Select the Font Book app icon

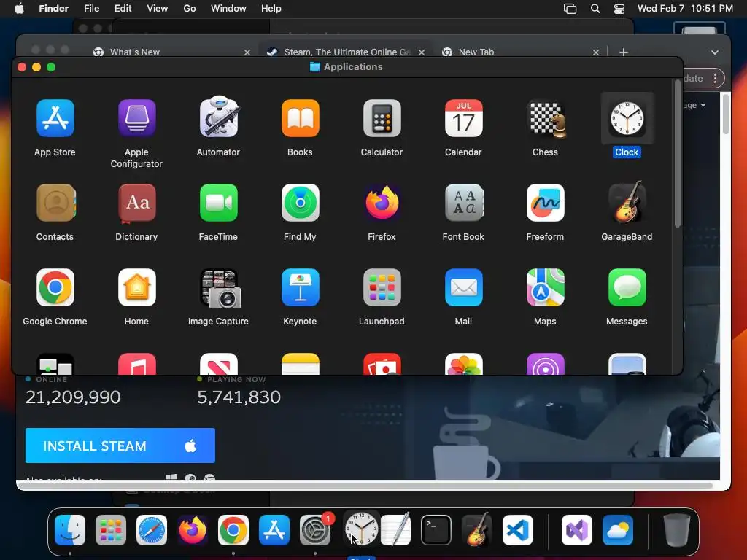(463, 203)
